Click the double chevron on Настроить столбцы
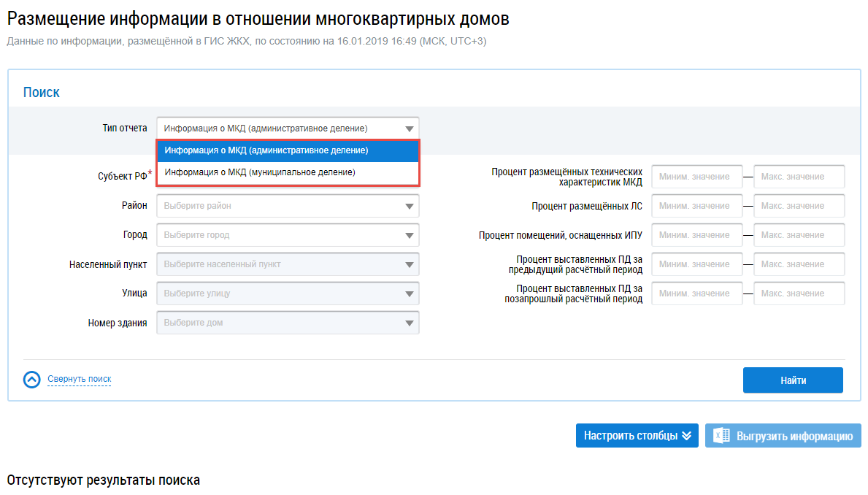 (x=686, y=436)
